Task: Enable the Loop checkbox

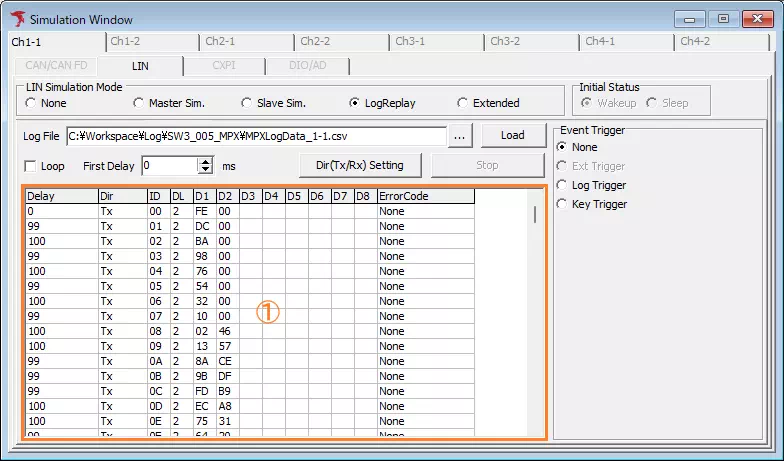Action: [x=30, y=166]
